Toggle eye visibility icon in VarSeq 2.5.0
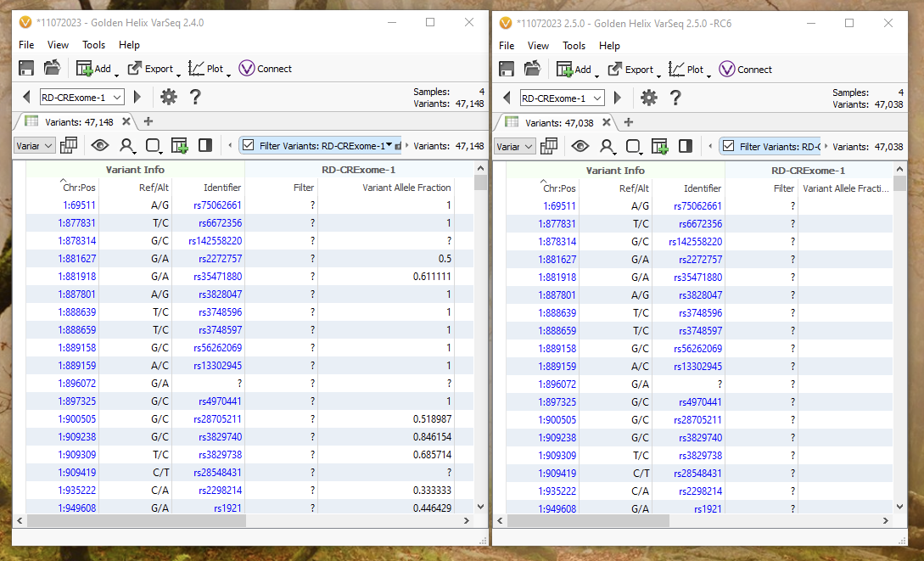This screenshot has height=561, width=924. (x=580, y=145)
